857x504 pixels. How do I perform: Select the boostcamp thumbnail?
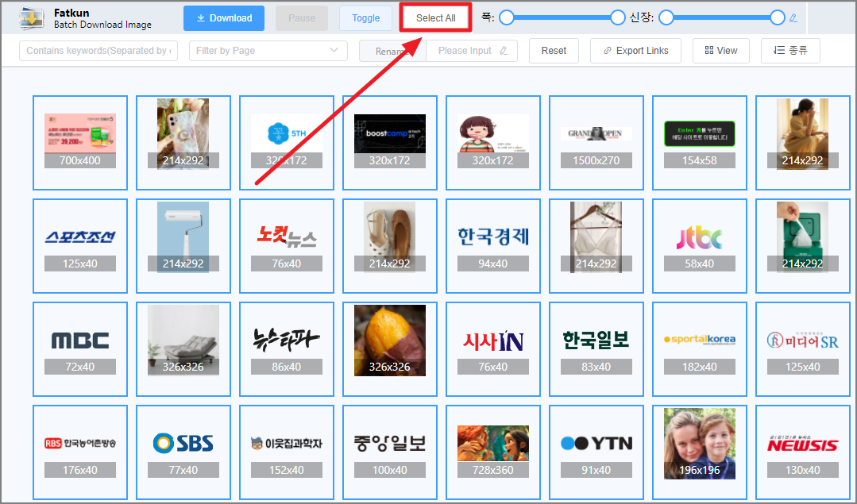pos(390,143)
